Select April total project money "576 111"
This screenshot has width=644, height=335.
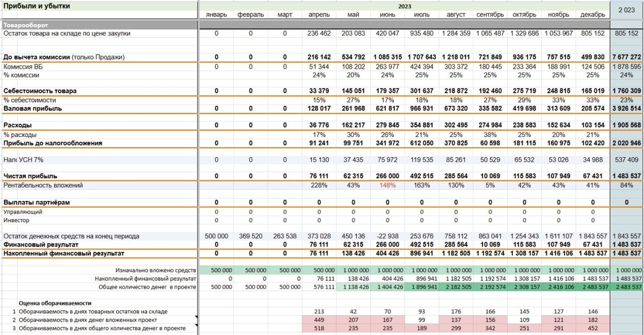[323, 287]
